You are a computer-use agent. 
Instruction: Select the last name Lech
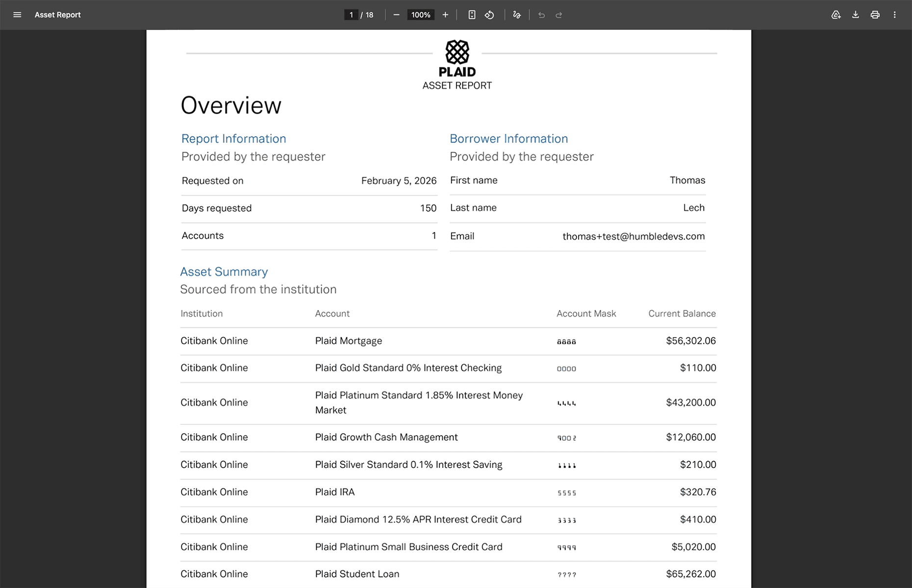(694, 208)
